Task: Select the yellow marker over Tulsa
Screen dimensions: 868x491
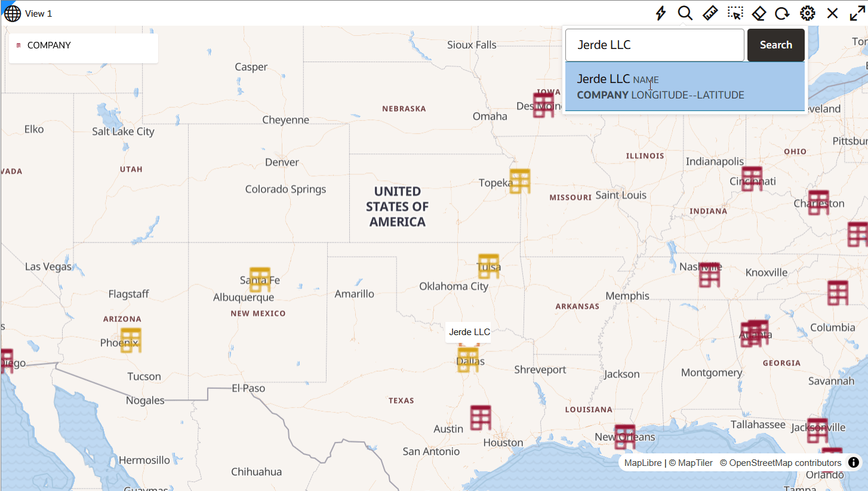Action: (488, 266)
